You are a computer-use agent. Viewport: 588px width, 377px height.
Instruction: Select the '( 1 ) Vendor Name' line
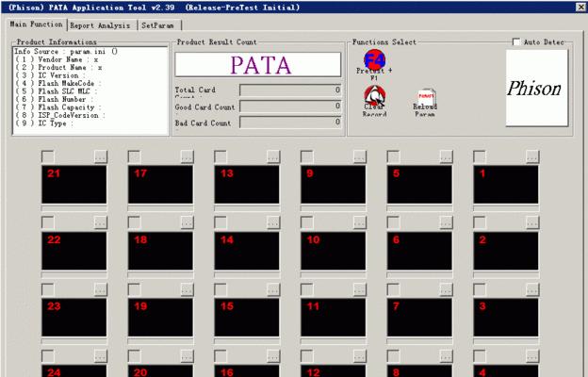57,59
